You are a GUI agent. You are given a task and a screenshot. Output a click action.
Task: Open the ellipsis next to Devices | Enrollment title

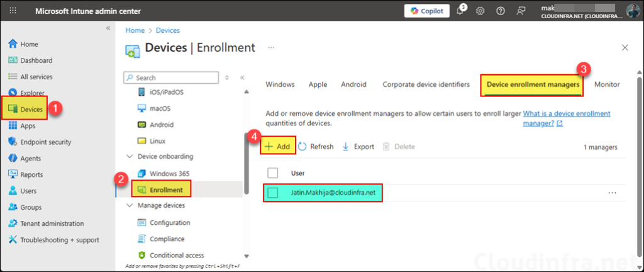[271, 48]
